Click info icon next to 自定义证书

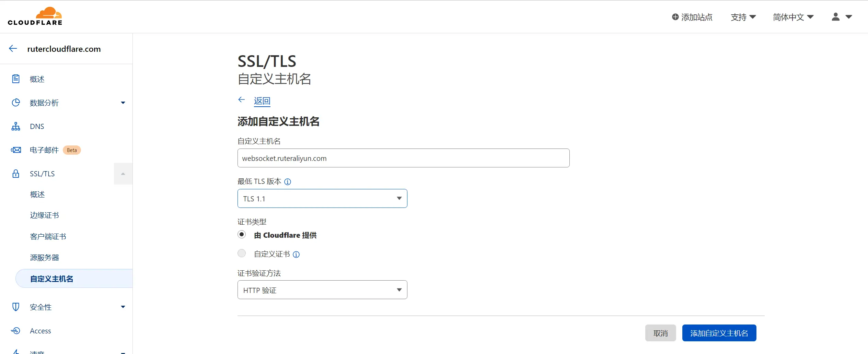(x=296, y=255)
